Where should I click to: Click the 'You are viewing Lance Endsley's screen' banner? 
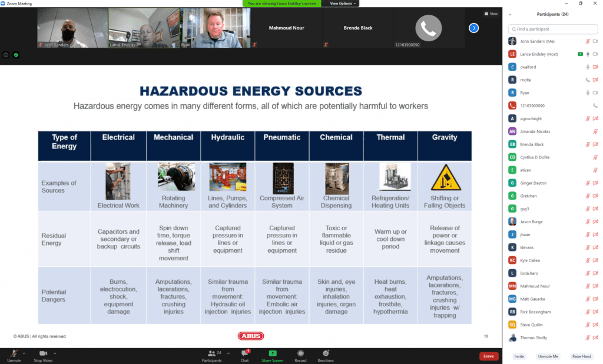(x=282, y=4)
